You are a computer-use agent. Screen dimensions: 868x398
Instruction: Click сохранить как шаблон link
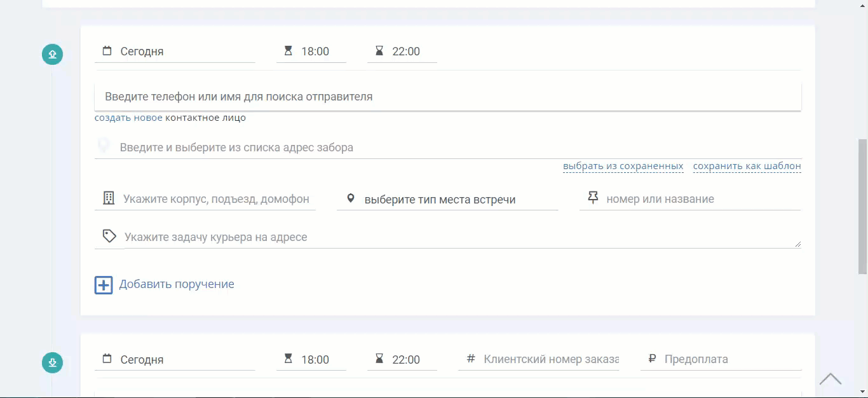[747, 166]
